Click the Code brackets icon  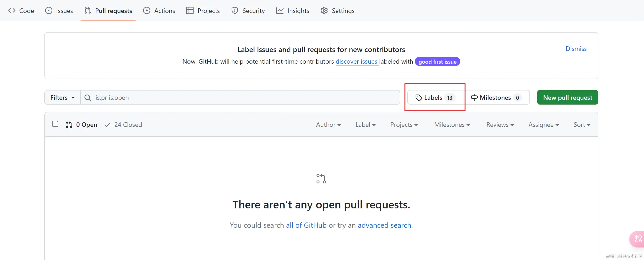tap(12, 11)
